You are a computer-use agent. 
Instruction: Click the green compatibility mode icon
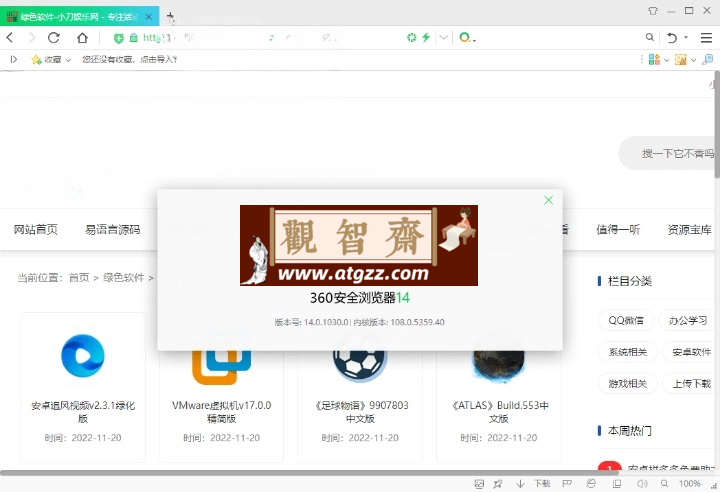[411, 37]
